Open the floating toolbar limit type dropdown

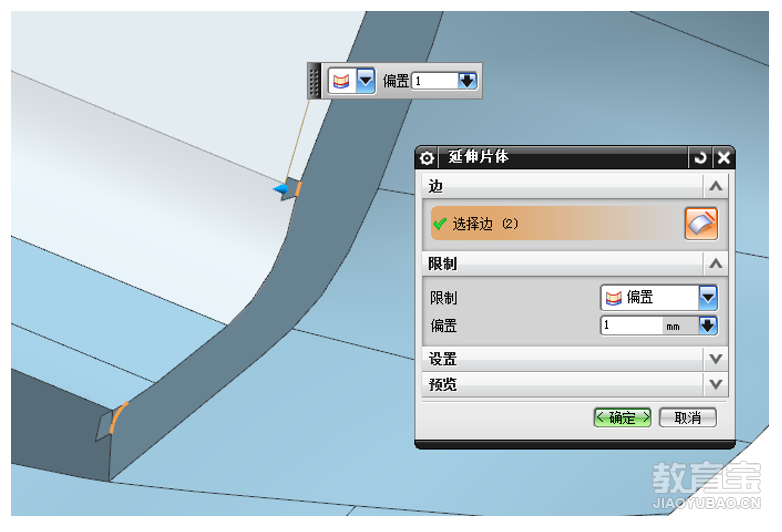(366, 80)
